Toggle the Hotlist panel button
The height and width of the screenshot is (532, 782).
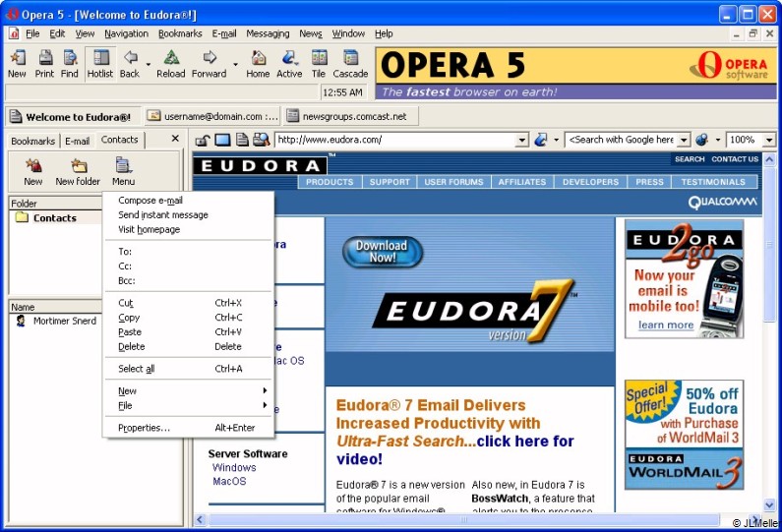pyautogui.click(x=100, y=64)
